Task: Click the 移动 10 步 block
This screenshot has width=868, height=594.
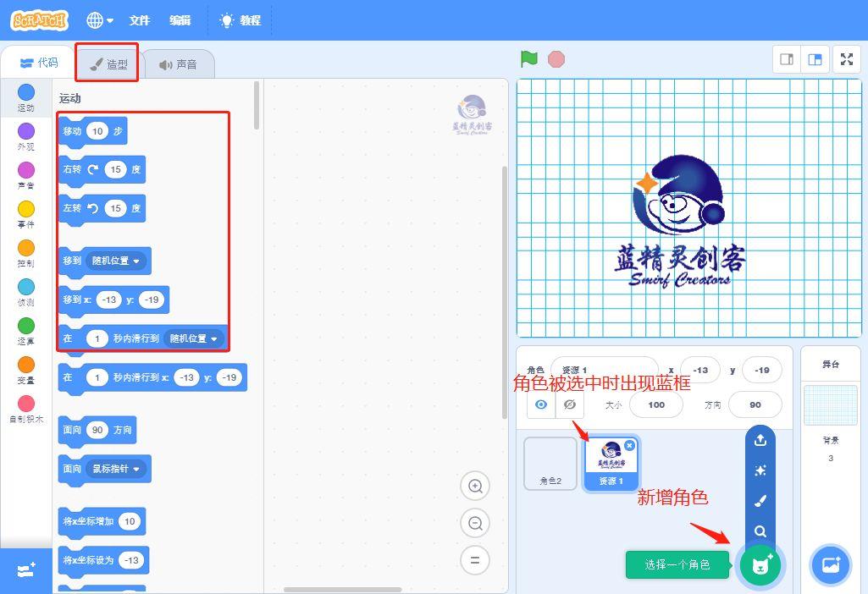Action: [x=92, y=132]
